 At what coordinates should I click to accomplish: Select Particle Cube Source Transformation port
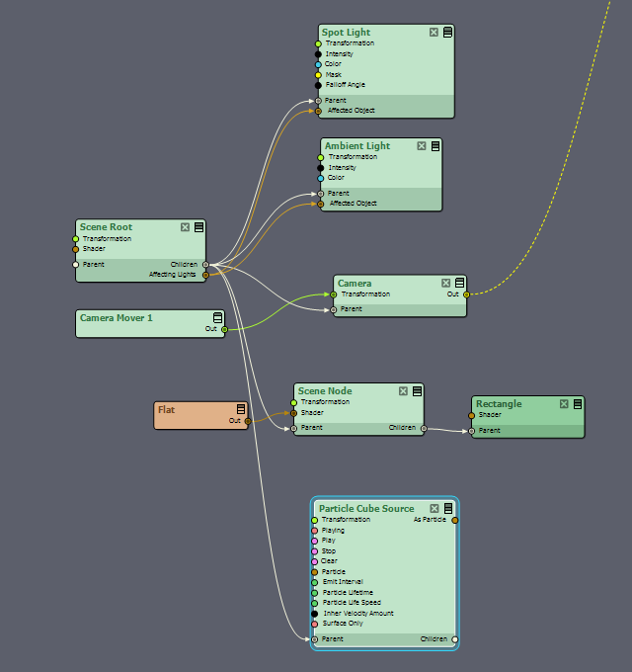(315, 520)
